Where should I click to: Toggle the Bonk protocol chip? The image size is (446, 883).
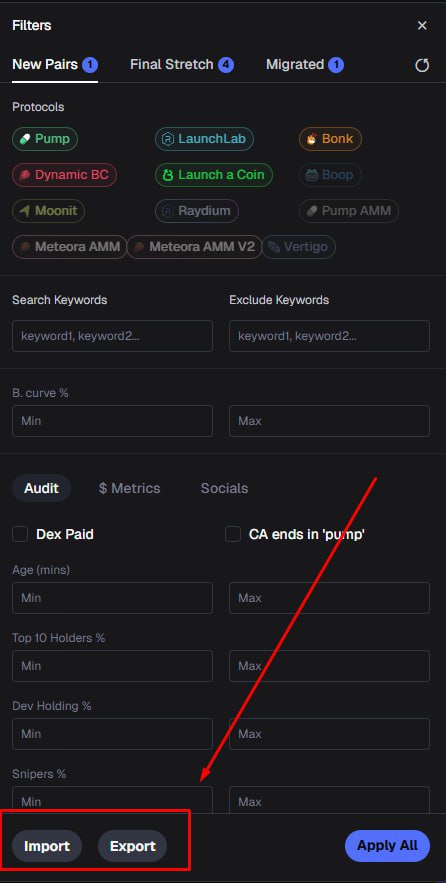pos(331,139)
